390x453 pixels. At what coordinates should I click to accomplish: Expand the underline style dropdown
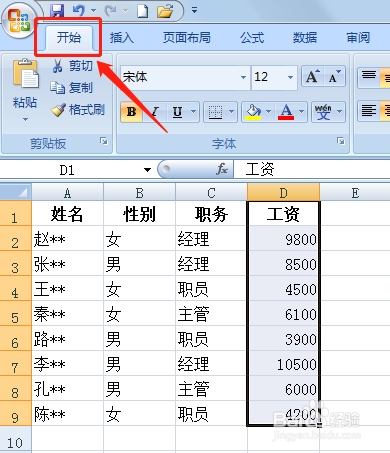(x=194, y=112)
